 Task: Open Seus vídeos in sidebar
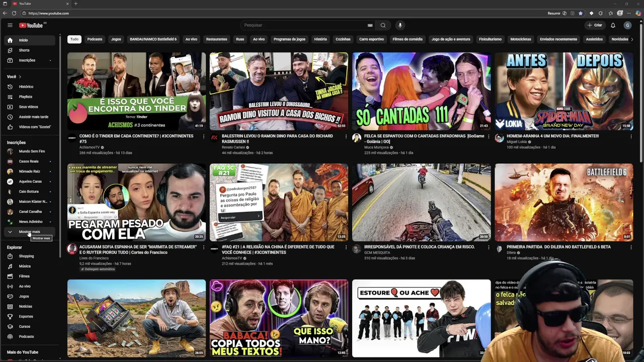[29, 107]
